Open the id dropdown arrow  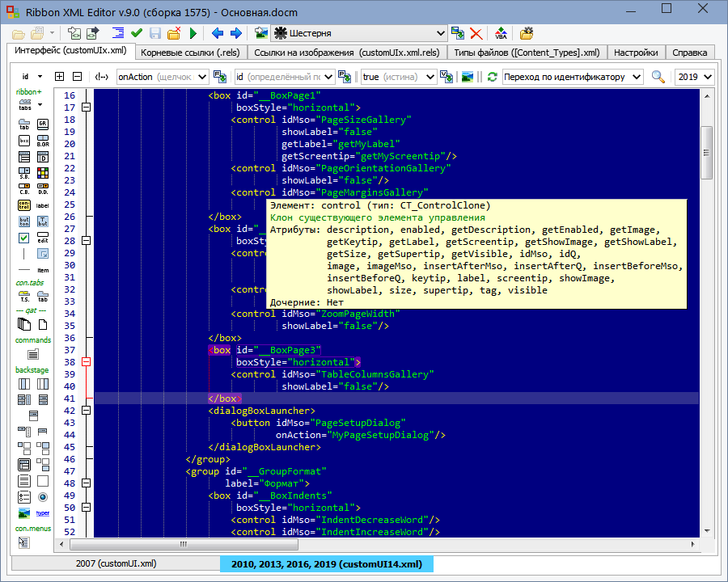pos(40,77)
